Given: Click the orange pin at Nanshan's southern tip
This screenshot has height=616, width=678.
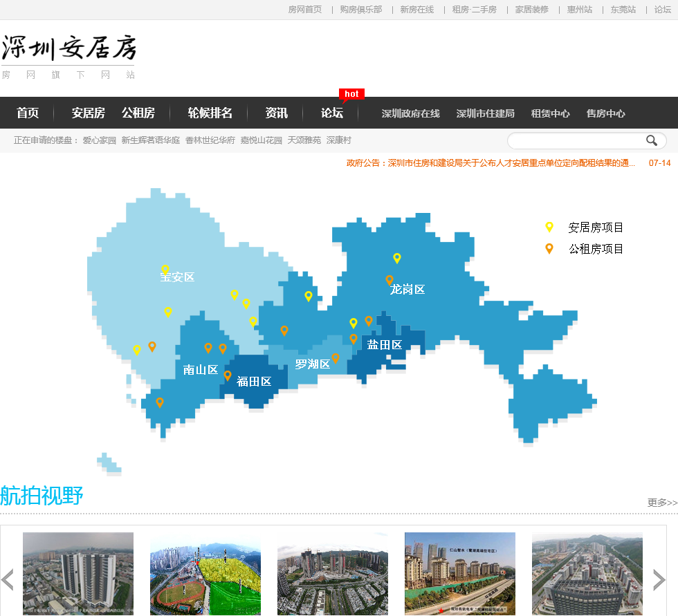Looking at the screenshot, I should coord(160,402).
